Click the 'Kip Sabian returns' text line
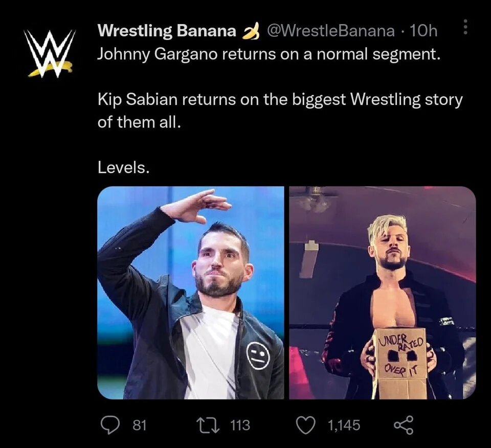The image size is (491, 448). tap(280, 100)
